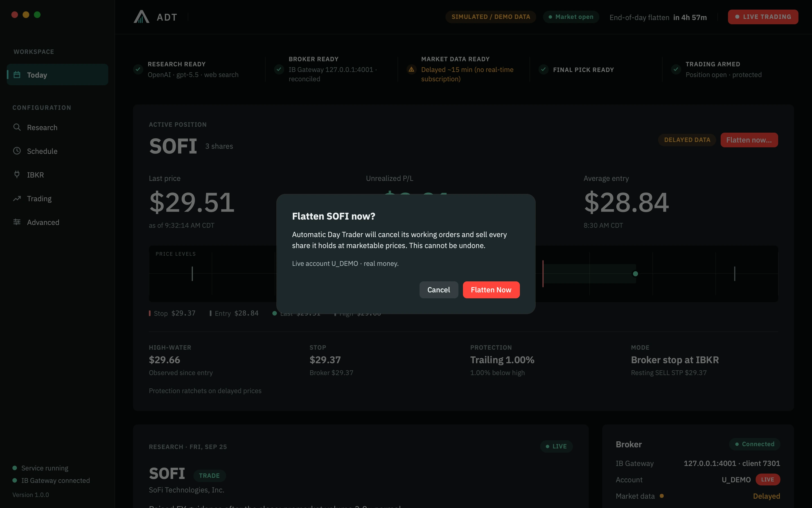Click the green last-price dot on the price levels bar
This screenshot has height=508, width=812.
[635, 273]
